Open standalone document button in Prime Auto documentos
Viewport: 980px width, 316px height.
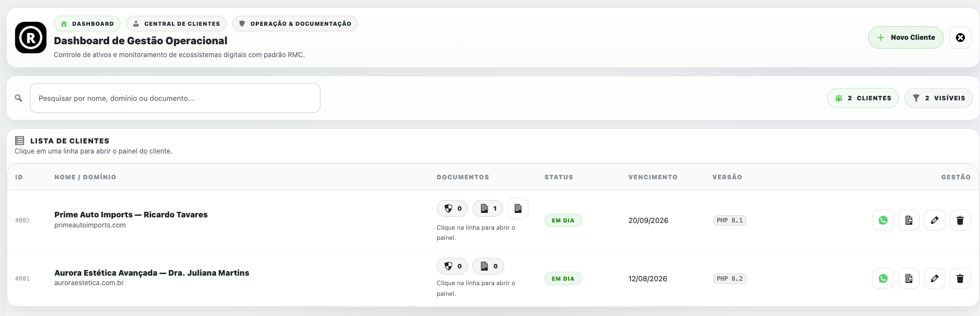tap(518, 208)
